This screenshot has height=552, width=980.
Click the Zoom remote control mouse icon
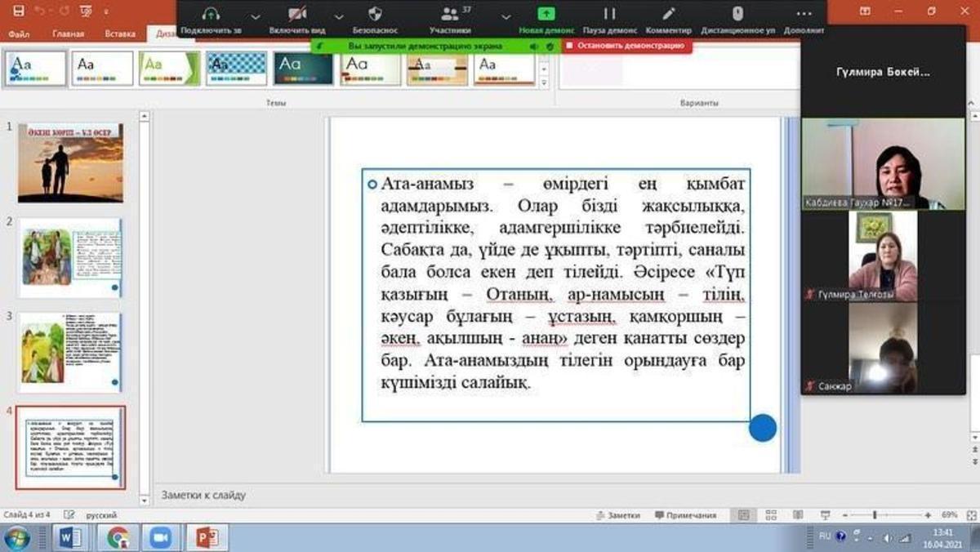tap(737, 15)
